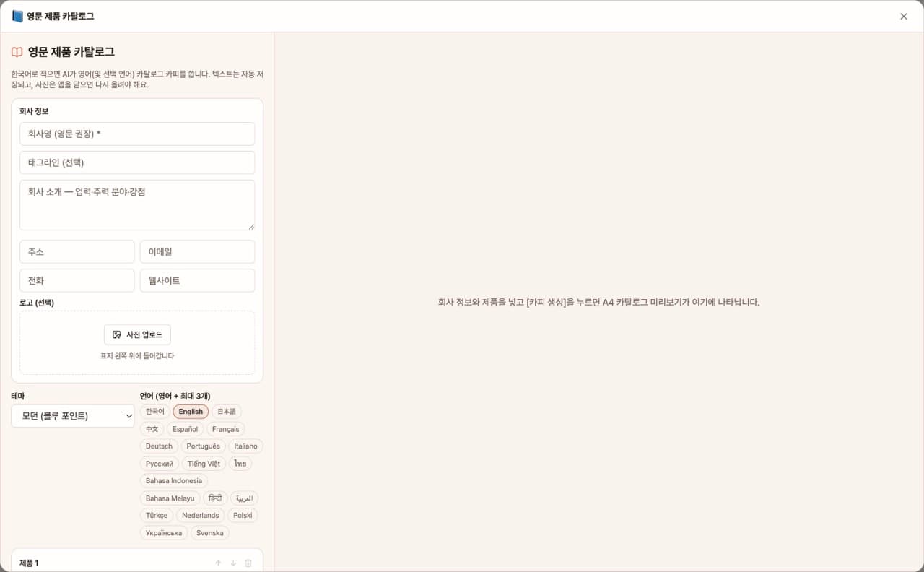Select the Bahasa Melayu chip
924x572 pixels.
(x=170, y=498)
